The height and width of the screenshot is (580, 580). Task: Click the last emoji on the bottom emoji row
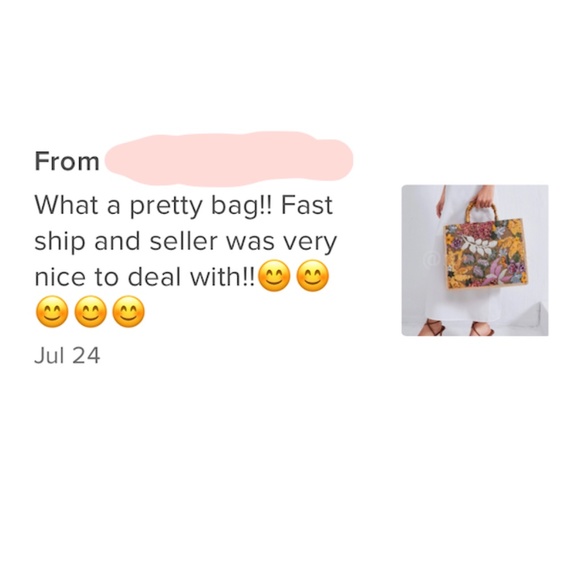pyautogui.click(x=128, y=312)
